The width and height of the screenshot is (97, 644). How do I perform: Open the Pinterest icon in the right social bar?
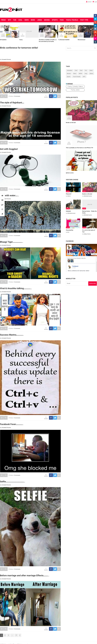tap(95, 35)
